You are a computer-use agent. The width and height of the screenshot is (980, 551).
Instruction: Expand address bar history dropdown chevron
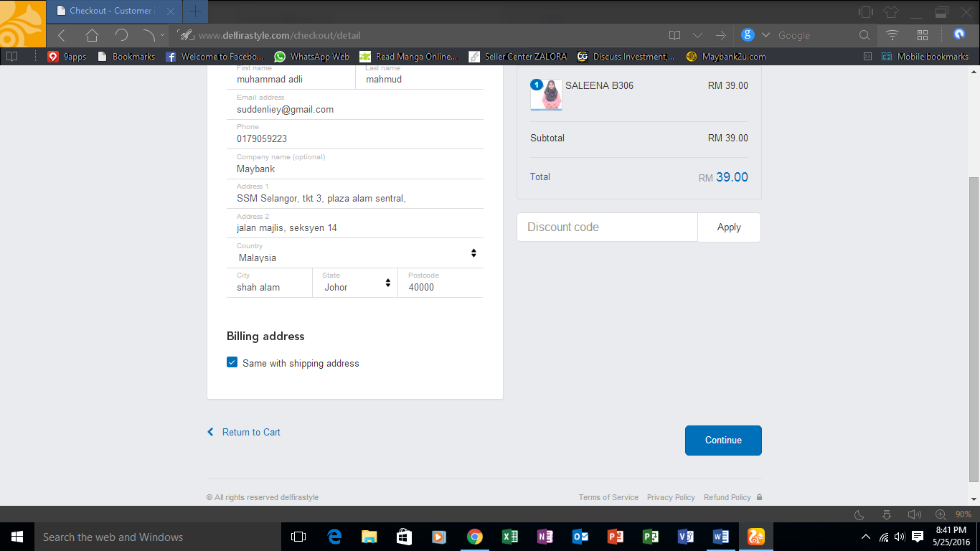pyautogui.click(x=697, y=35)
